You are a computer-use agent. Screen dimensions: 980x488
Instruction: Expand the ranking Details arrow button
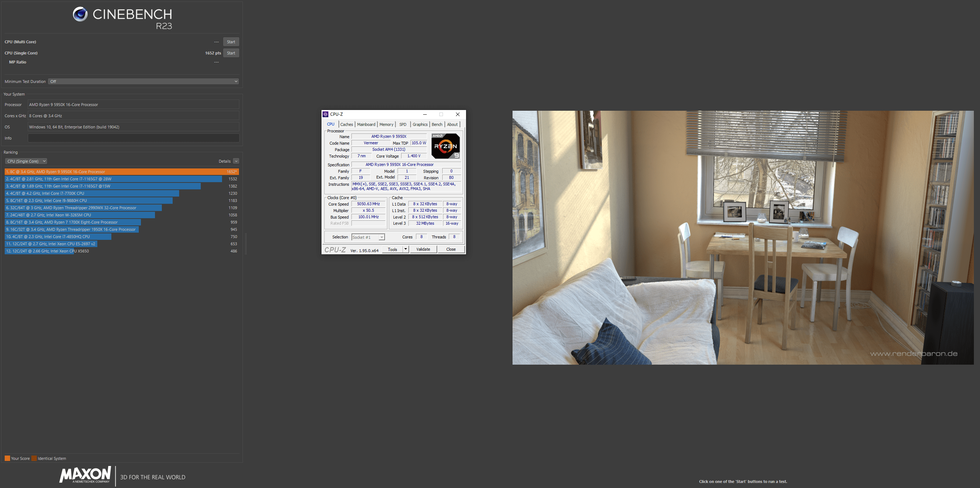236,161
